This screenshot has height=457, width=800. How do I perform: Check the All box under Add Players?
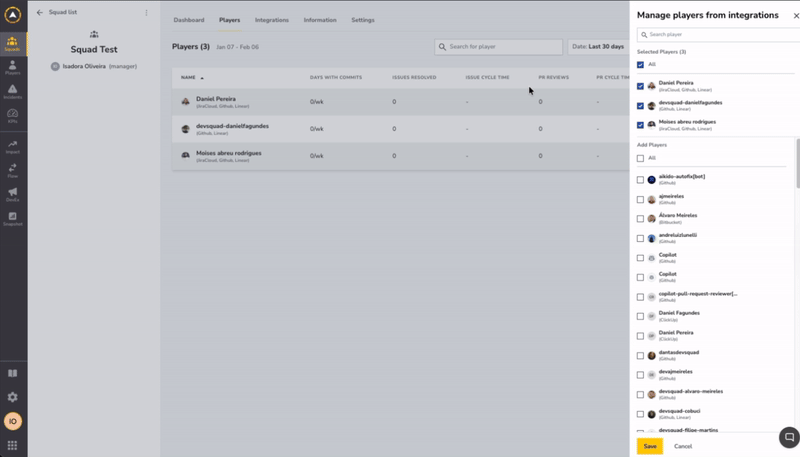click(640, 158)
